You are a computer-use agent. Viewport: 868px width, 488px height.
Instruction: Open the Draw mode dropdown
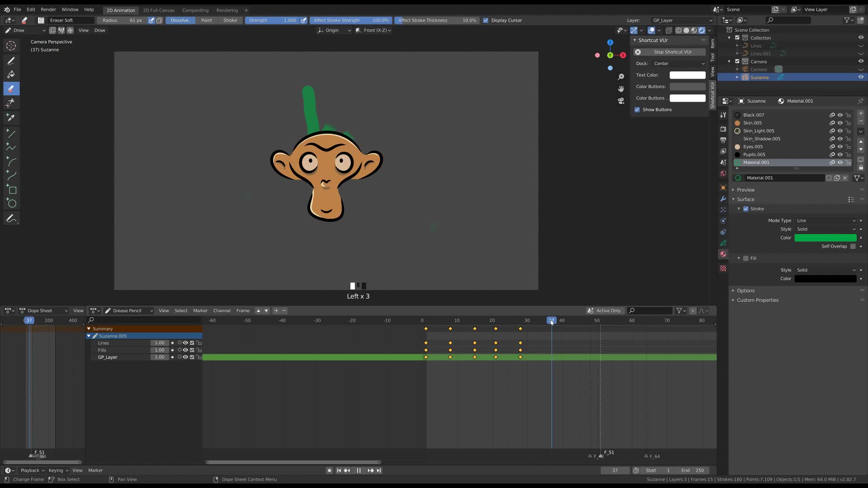click(x=25, y=30)
